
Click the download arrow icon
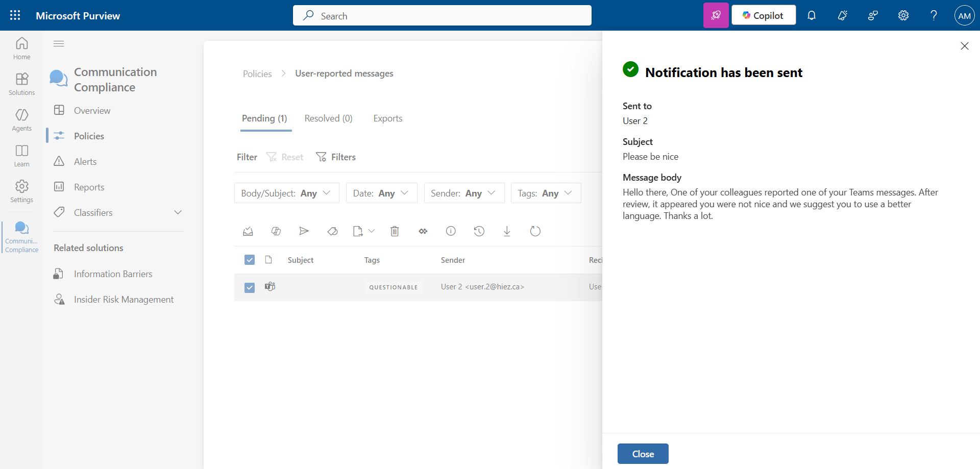click(x=507, y=232)
